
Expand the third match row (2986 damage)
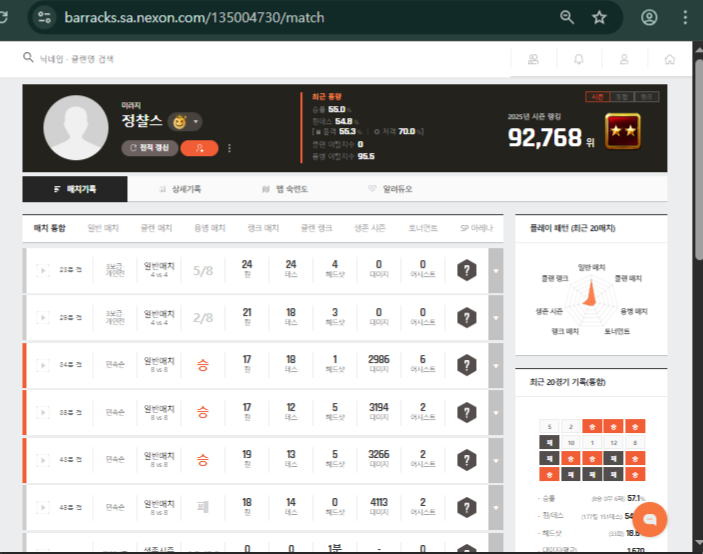point(496,365)
